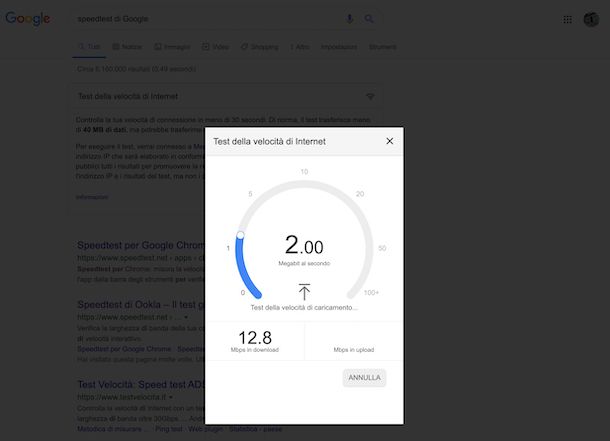The image size is (610, 441).
Task: Click the gauge needle handle
Action: pos(240,235)
